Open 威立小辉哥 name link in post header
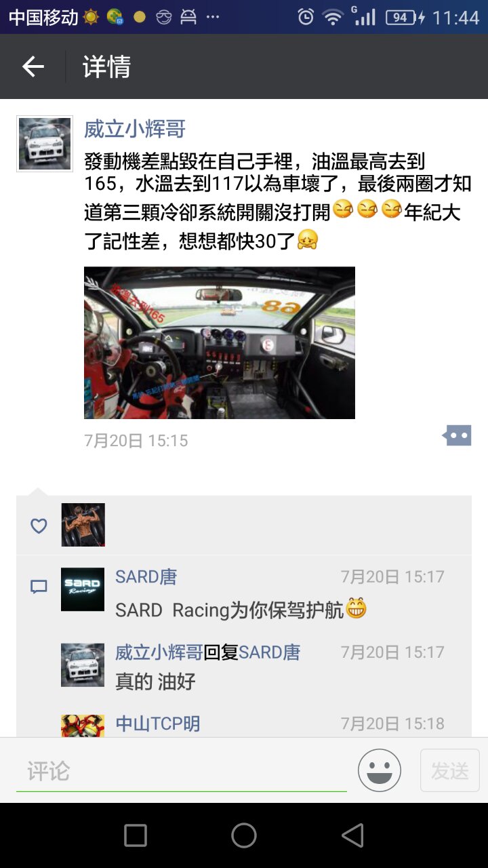This screenshot has width=488, height=868. (x=135, y=129)
